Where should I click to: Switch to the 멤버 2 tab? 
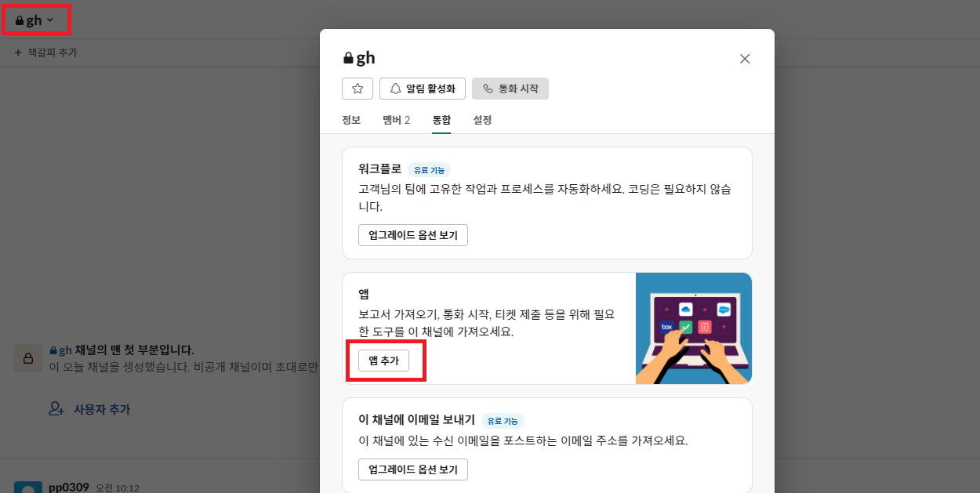[396, 120]
